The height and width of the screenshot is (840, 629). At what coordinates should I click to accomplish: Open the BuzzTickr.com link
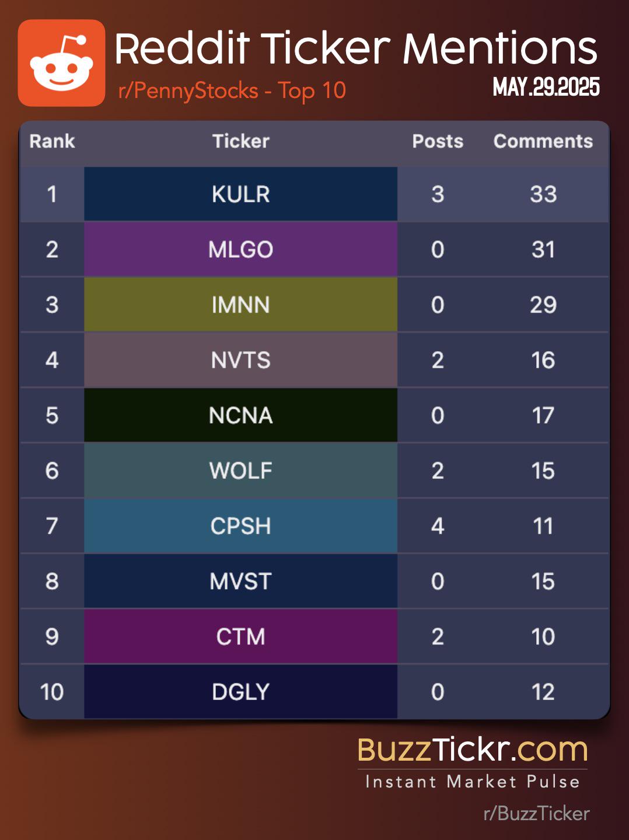[473, 750]
